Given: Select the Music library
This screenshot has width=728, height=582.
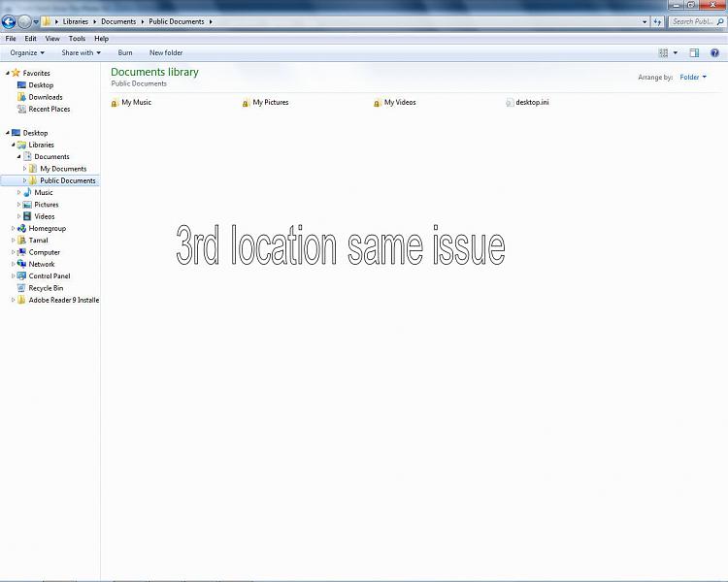Looking at the screenshot, I should [38, 193].
